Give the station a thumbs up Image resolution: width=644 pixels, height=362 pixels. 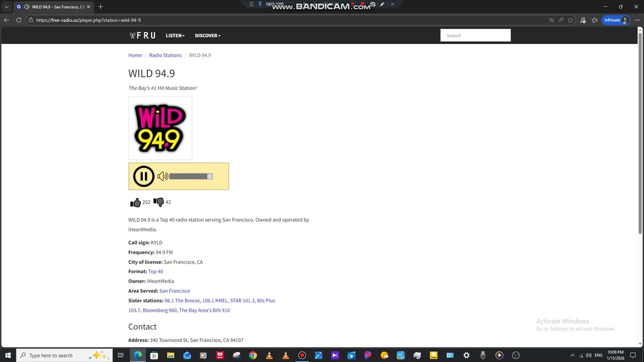pyautogui.click(x=135, y=202)
